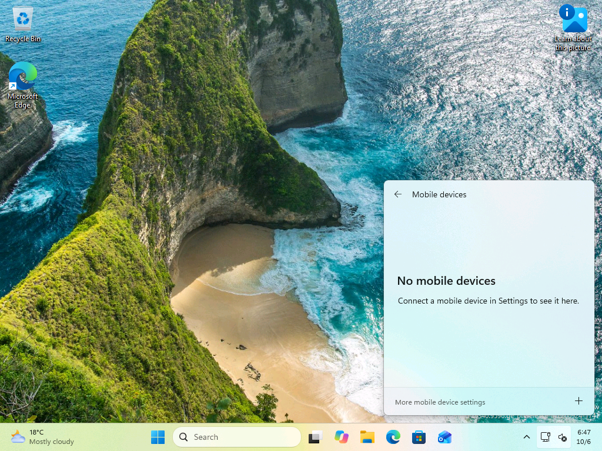Click the 'Mobile devices' panel title
This screenshot has height=451, width=602.
point(439,195)
